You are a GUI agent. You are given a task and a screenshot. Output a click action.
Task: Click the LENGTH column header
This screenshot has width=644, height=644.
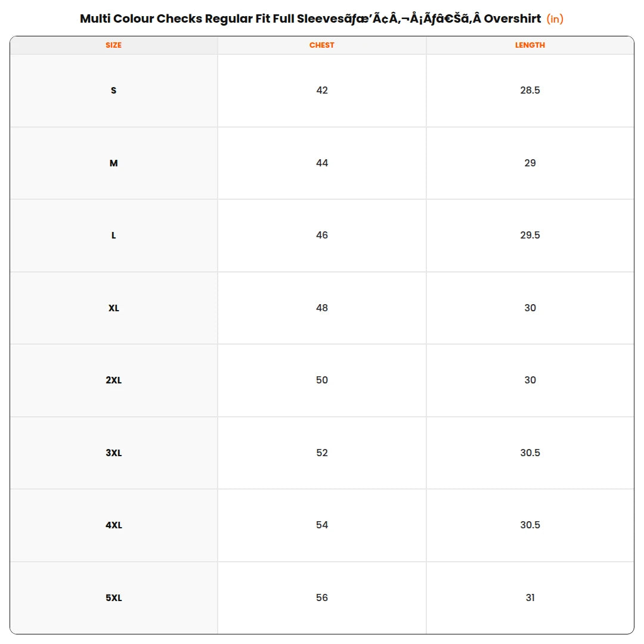click(530, 45)
